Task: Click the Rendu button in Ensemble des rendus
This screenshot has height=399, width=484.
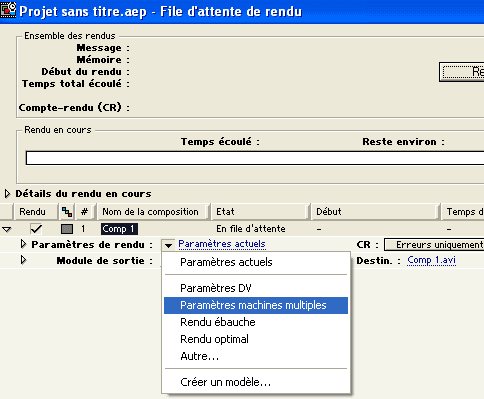Action: [462, 72]
